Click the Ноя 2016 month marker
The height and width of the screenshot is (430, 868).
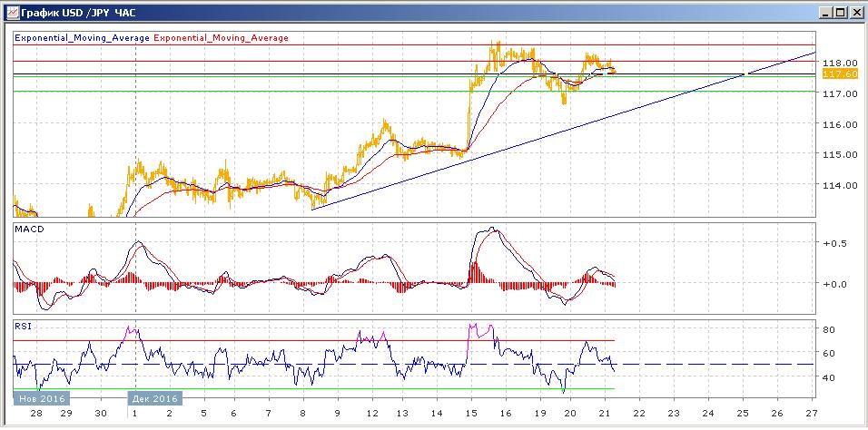pos(42,397)
